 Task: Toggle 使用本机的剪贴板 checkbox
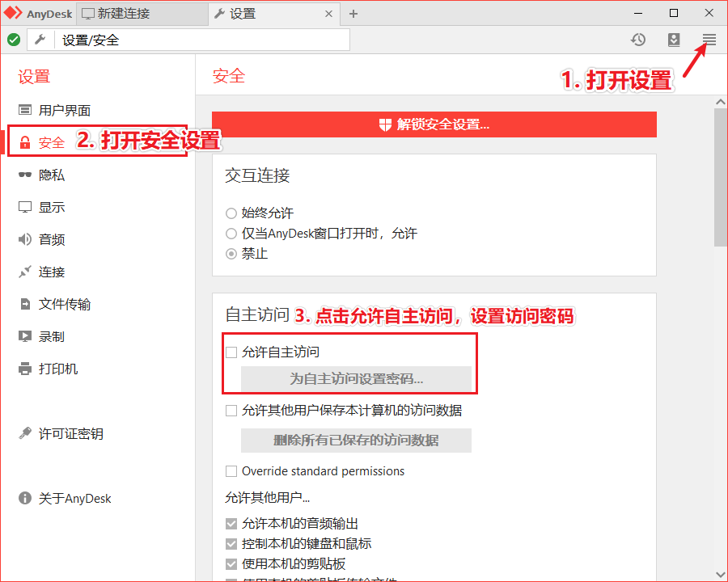(x=231, y=564)
